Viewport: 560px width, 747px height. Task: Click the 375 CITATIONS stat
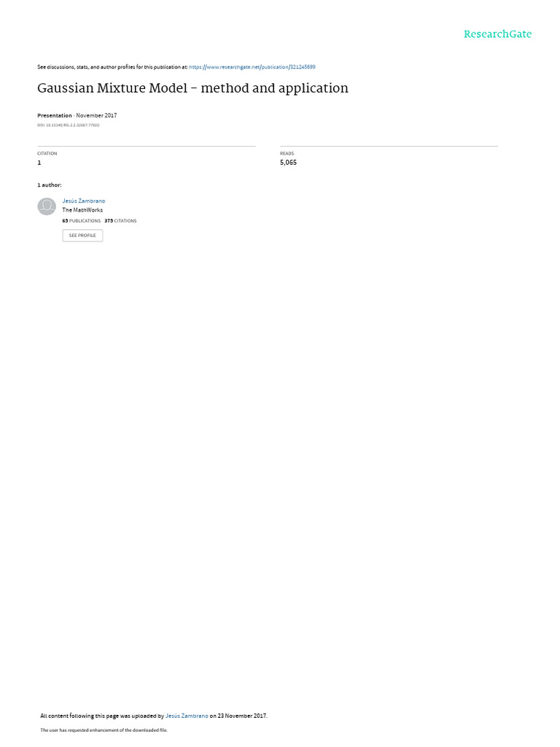(120, 221)
